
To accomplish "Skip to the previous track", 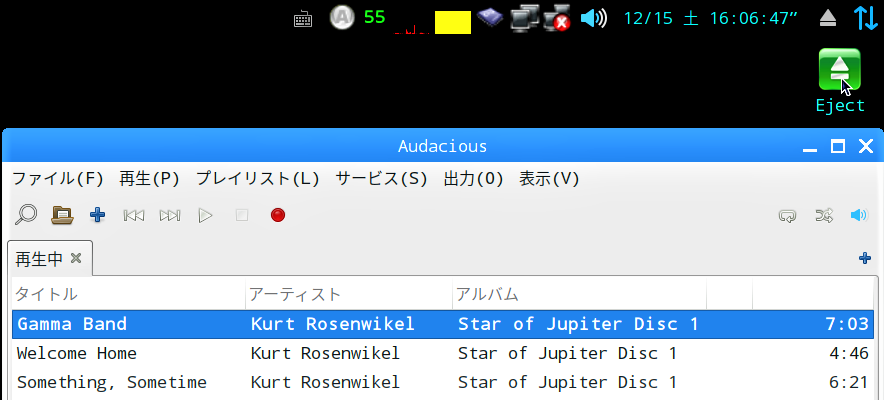I will (x=134, y=215).
